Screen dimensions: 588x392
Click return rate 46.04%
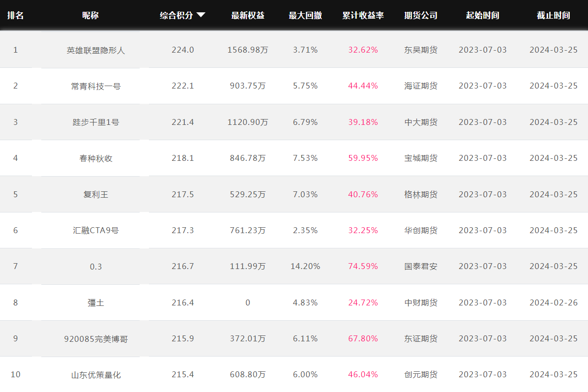point(363,374)
